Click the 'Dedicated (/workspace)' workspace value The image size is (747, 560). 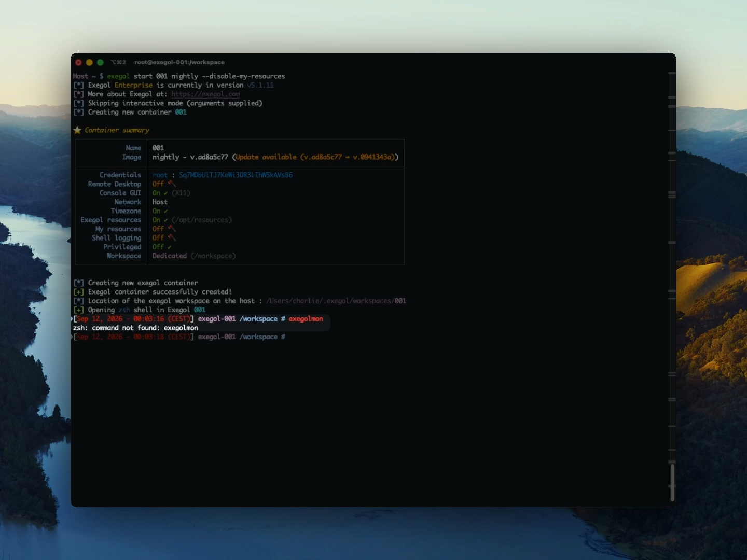click(x=194, y=256)
